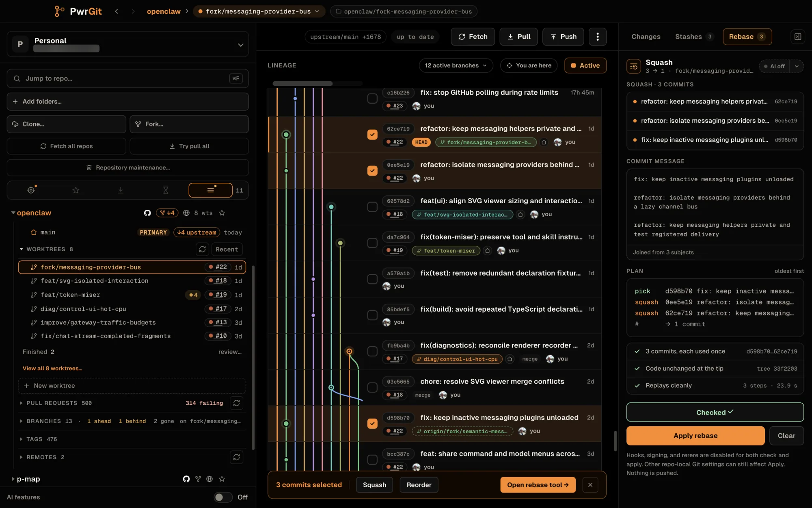Click the commit message text area
Image resolution: width=812 pixels, height=508 pixels.
point(715,207)
